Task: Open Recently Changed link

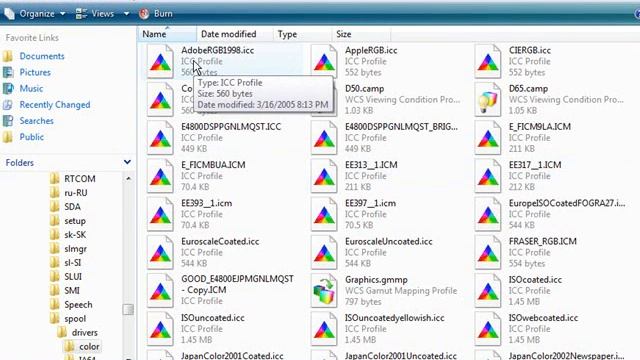Action: 55,104
